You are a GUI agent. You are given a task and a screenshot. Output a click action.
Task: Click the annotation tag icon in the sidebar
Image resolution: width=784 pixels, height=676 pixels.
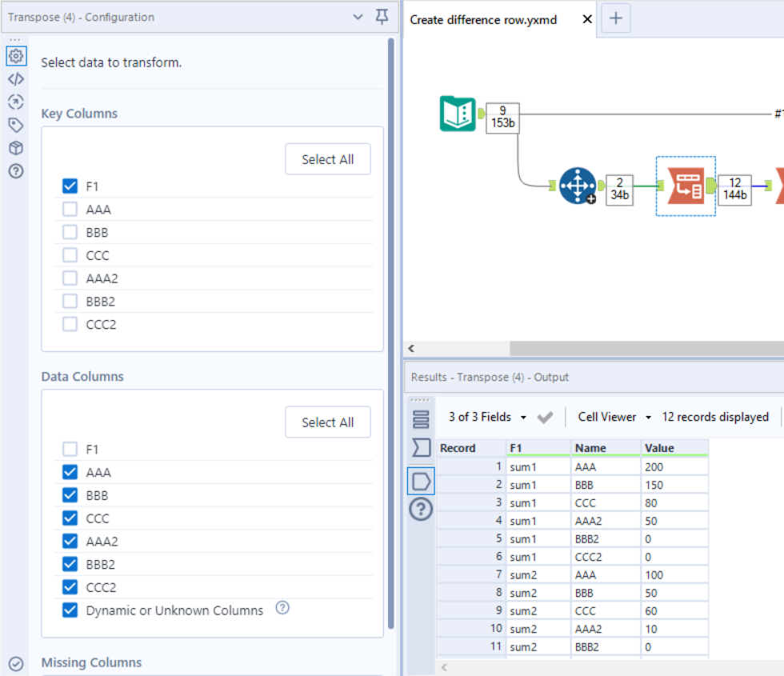pyautogui.click(x=16, y=125)
